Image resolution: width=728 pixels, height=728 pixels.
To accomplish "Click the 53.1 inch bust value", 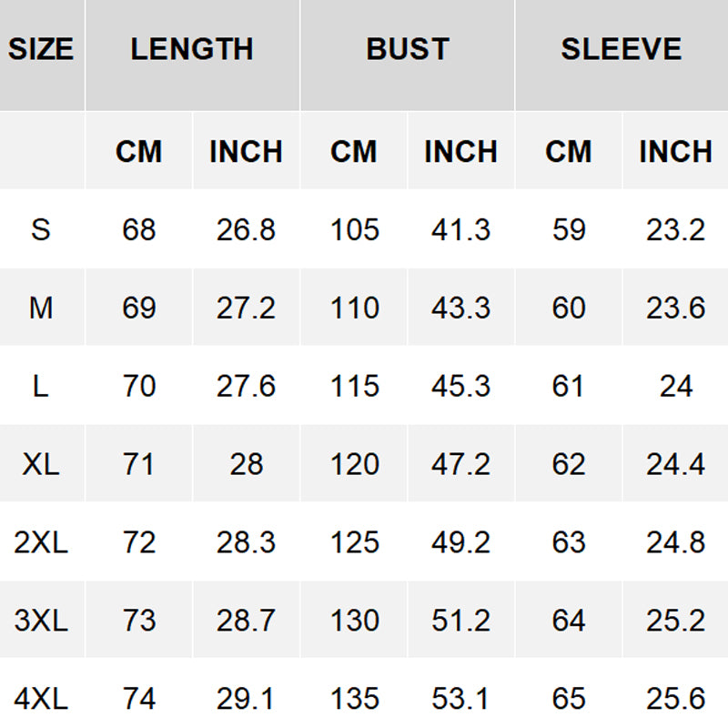I will coord(461,699).
